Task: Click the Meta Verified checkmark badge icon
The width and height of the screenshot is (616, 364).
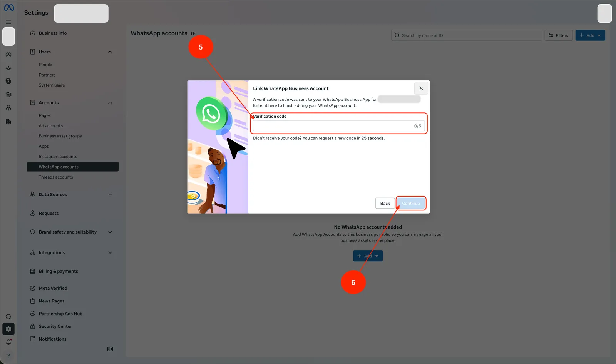Action: tap(33, 288)
